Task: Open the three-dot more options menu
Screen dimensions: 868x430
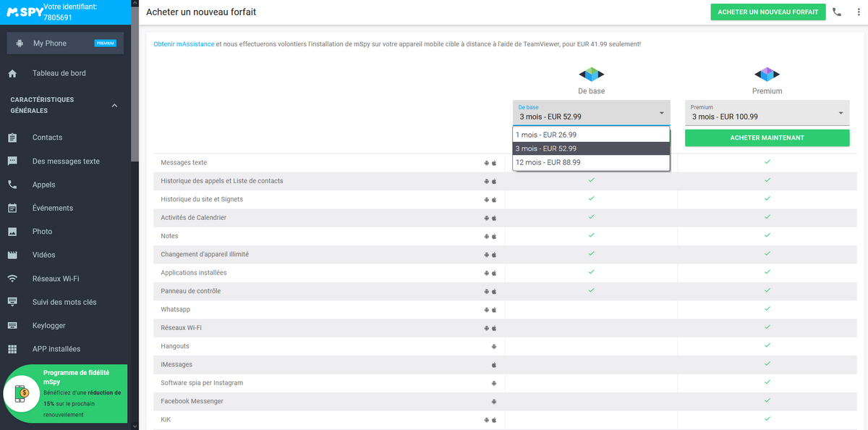Action: click(x=858, y=12)
